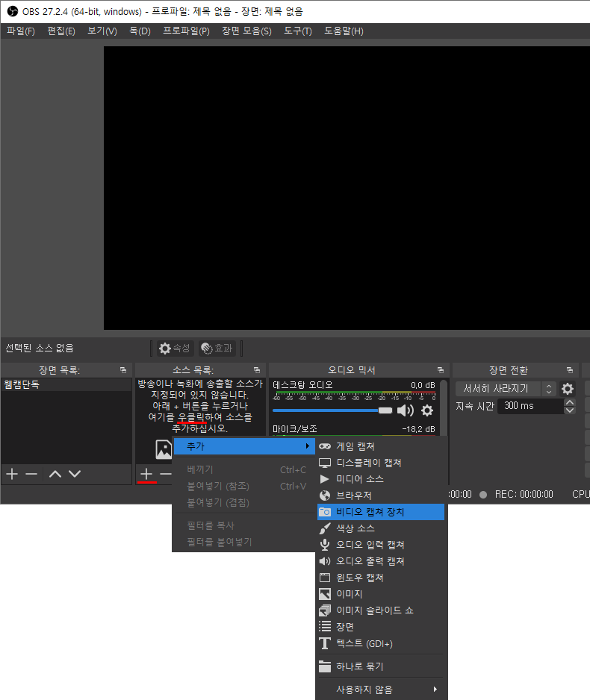590x700 pixels.
Task: Pop out the 오디오 믹서 dock
Action: pos(441,370)
